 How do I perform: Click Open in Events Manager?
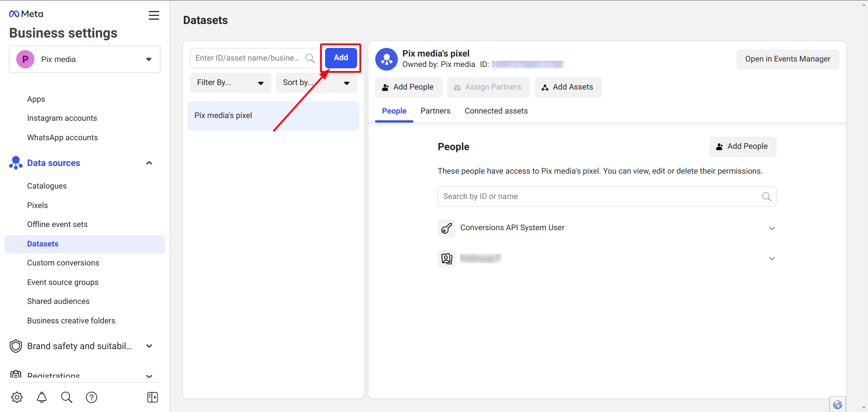(x=788, y=59)
